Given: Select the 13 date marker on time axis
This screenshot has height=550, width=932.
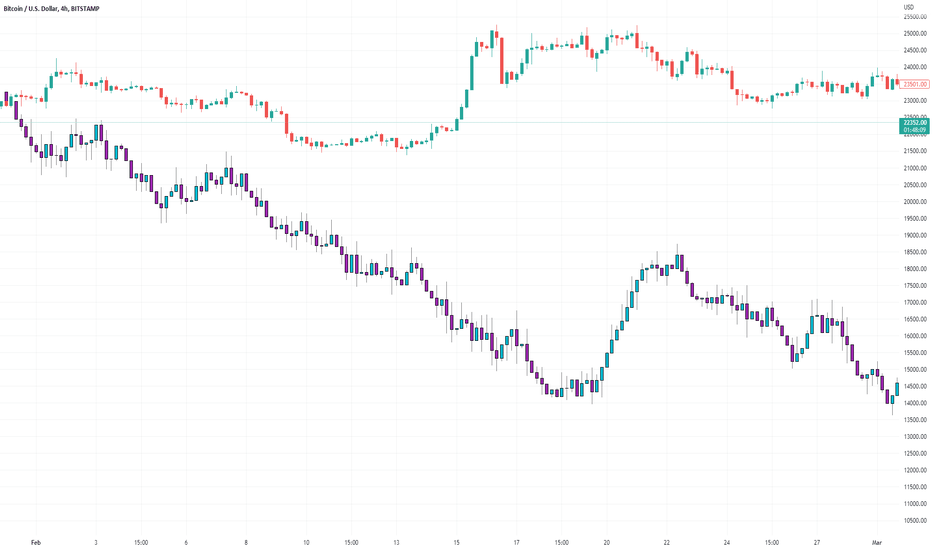Looking at the screenshot, I should pyautogui.click(x=396, y=543).
